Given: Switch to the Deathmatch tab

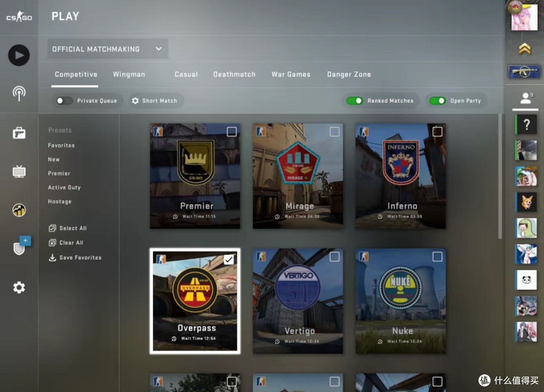Looking at the screenshot, I should click(x=234, y=74).
